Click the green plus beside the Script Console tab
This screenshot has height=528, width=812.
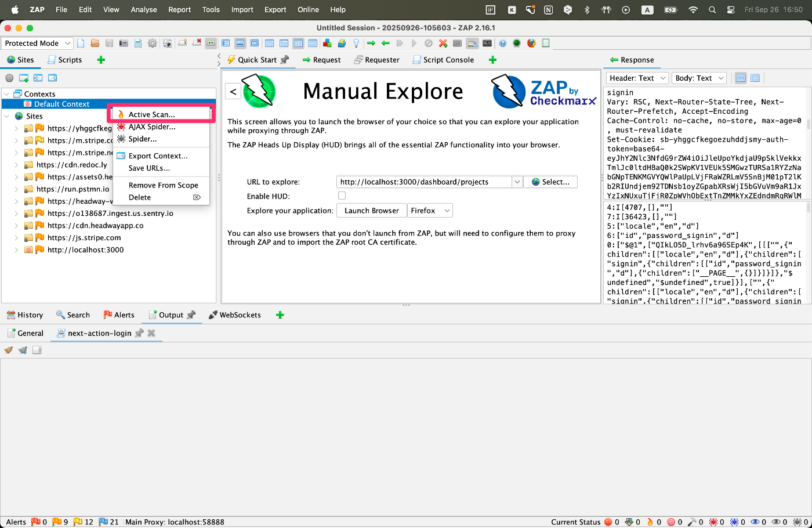(492, 60)
